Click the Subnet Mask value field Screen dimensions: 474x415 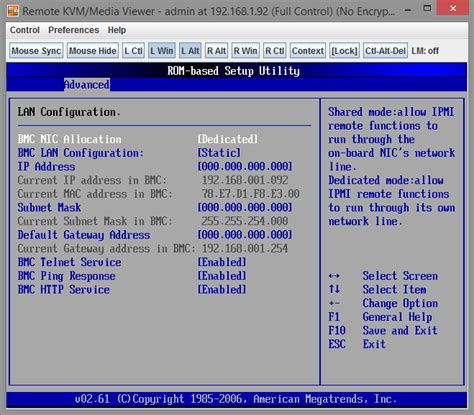pos(245,208)
